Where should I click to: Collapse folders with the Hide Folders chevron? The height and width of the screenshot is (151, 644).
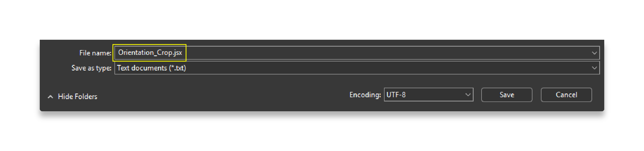[x=50, y=97]
